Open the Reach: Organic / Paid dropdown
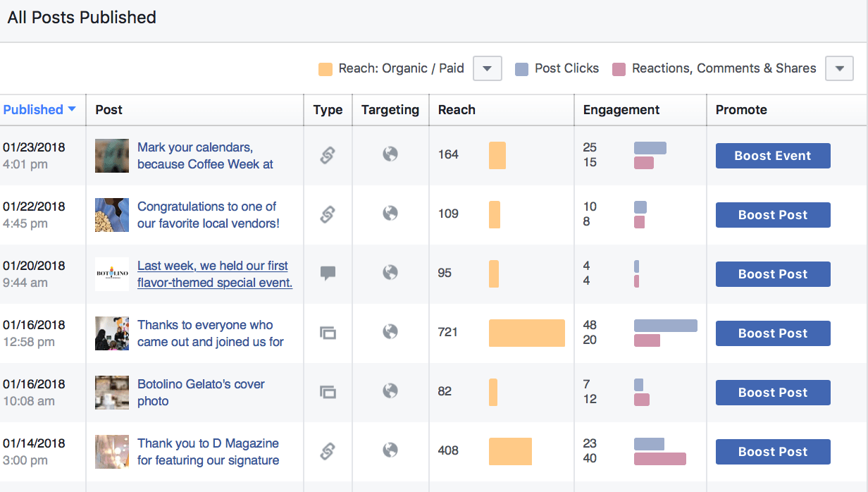Viewport: 868px width, 492px height. (487, 68)
